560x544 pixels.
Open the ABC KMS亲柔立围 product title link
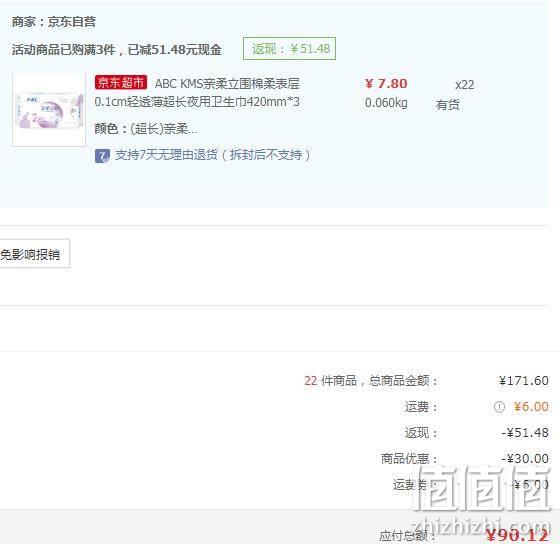197,93
